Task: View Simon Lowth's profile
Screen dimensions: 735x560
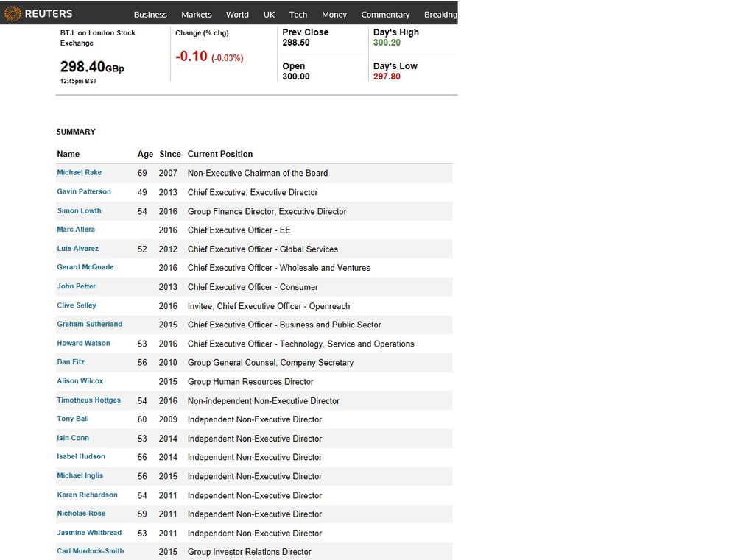Action: (x=79, y=211)
